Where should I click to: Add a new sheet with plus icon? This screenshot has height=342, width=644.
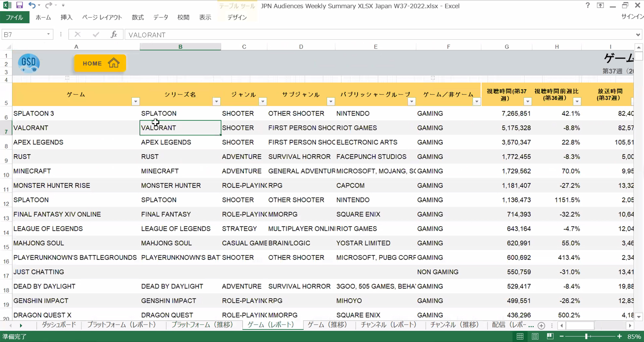tap(541, 325)
